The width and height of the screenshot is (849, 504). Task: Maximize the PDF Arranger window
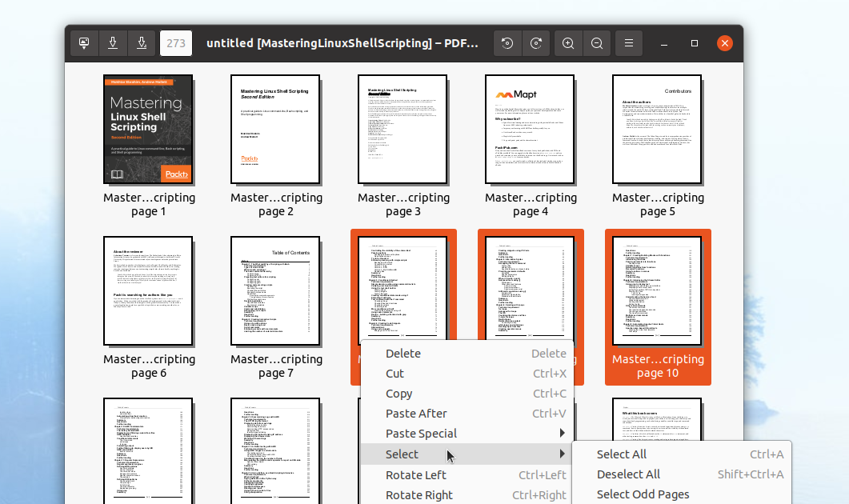(694, 43)
